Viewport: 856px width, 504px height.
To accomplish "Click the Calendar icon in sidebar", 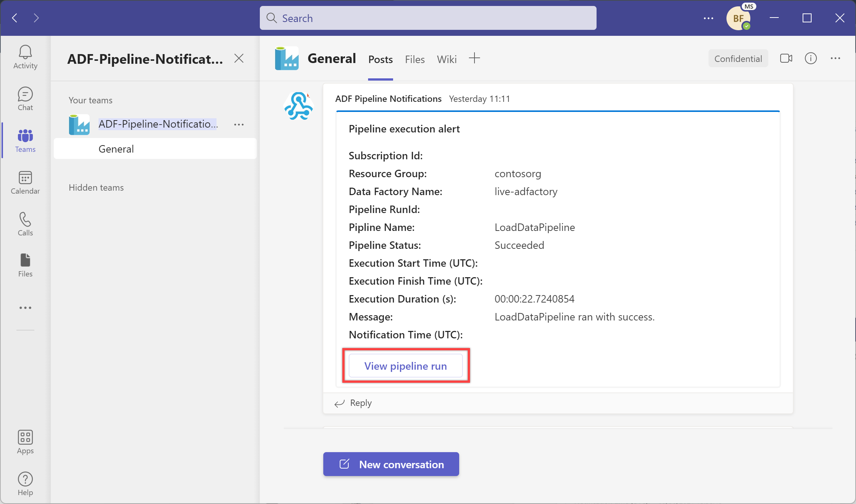I will coord(25,182).
